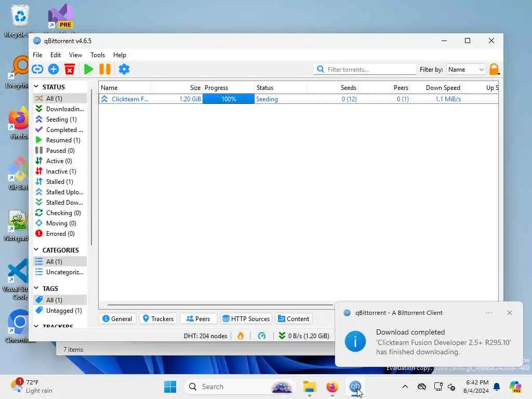This screenshot has width=532, height=399.
Task: Click the 1.20 GiB size cell
Action: (190, 99)
